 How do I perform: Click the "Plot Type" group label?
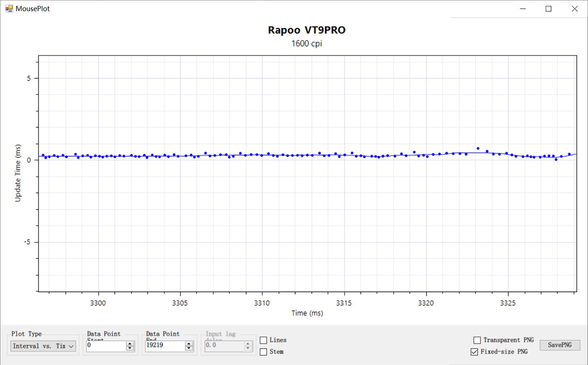tap(26, 334)
